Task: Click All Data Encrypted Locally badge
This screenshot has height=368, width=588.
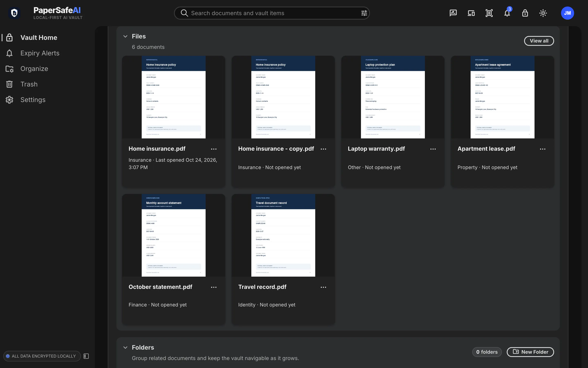Action: [42, 356]
